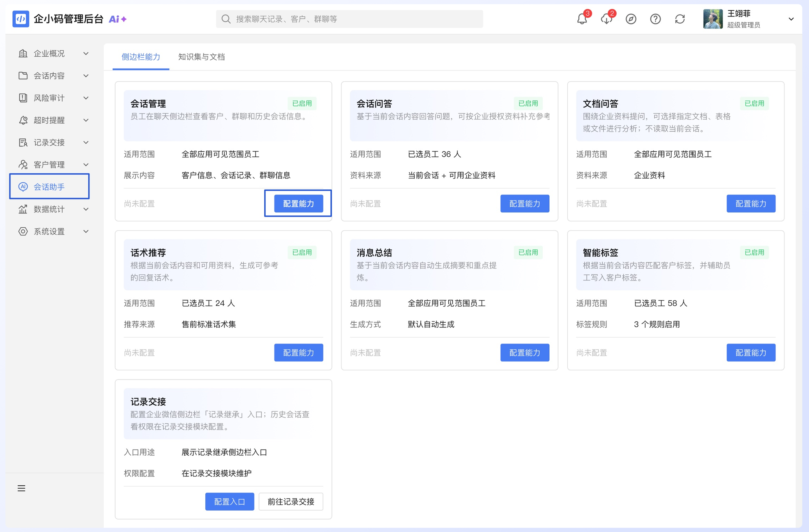Click the 售前标准话术集 value
This screenshot has width=809, height=532.
[208, 324]
